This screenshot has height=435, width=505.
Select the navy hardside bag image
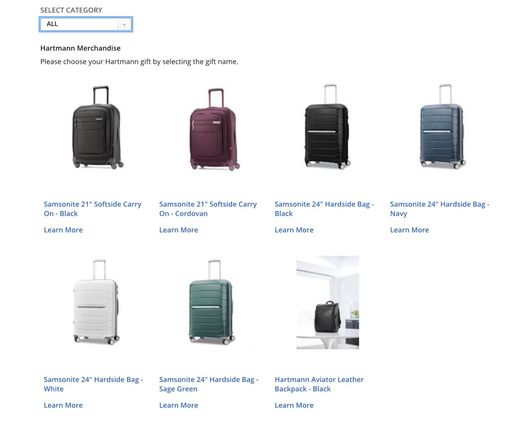click(x=442, y=126)
